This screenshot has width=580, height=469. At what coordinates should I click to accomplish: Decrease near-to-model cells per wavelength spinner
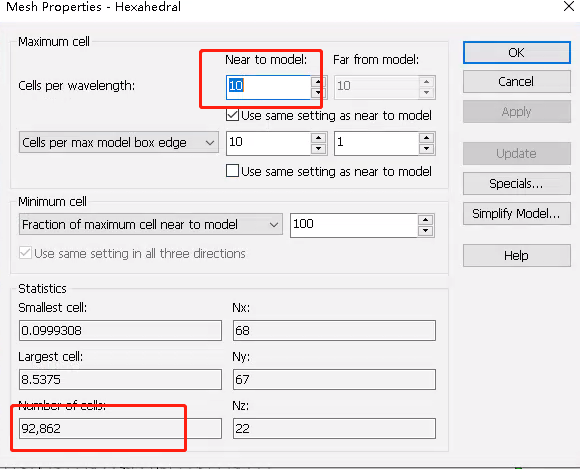point(318,93)
